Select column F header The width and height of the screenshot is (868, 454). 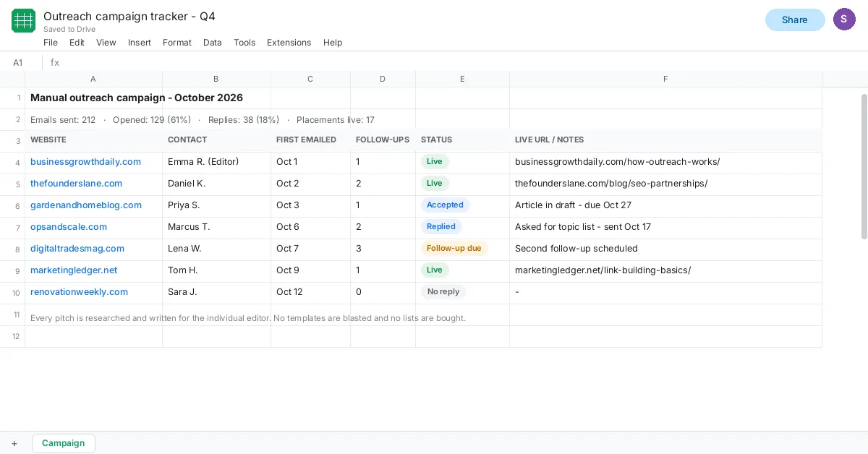pos(665,79)
